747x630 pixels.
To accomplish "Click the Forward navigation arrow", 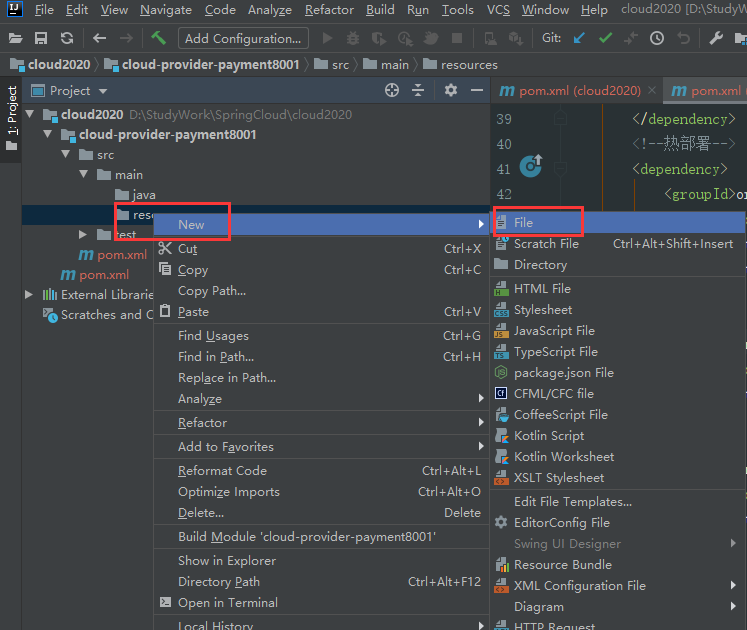I will [x=126, y=38].
